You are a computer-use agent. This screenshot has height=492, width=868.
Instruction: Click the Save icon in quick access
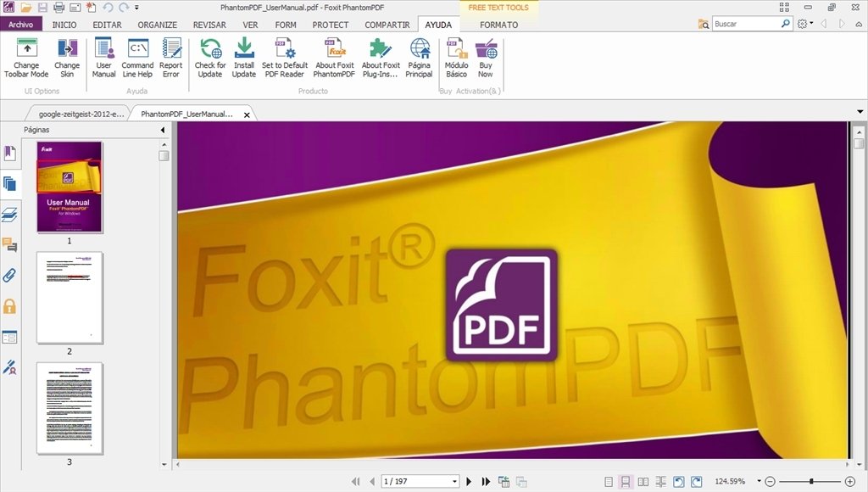[x=42, y=8]
